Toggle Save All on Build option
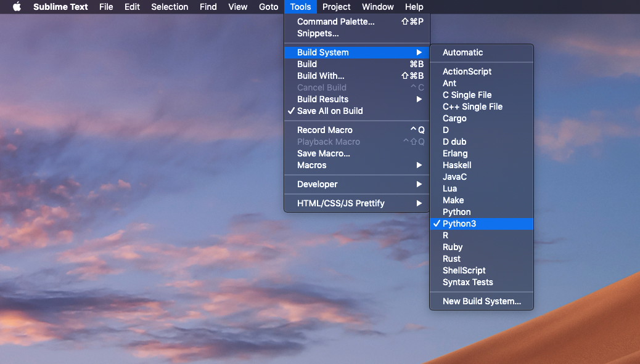 pyautogui.click(x=330, y=111)
